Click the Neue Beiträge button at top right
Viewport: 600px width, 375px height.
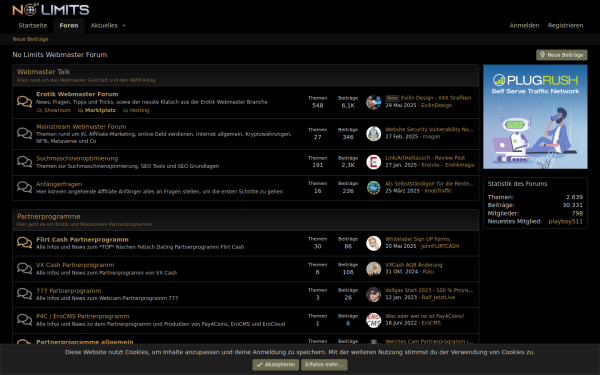[561, 55]
